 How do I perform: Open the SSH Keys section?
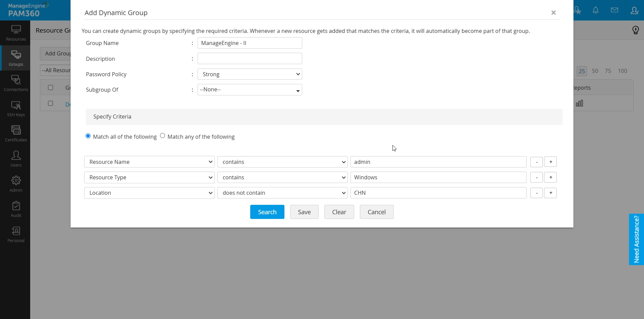(x=15, y=108)
